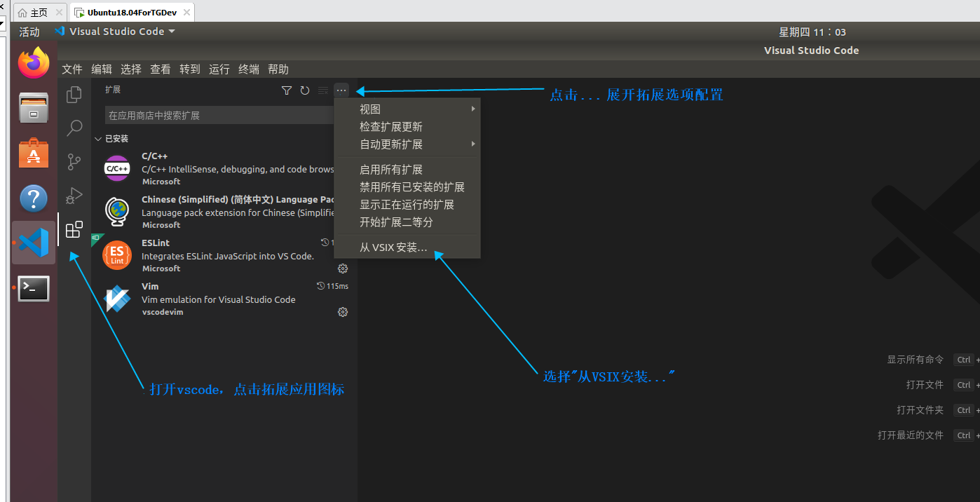
Task: Select the ESLint extension logo
Action: click(x=117, y=255)
